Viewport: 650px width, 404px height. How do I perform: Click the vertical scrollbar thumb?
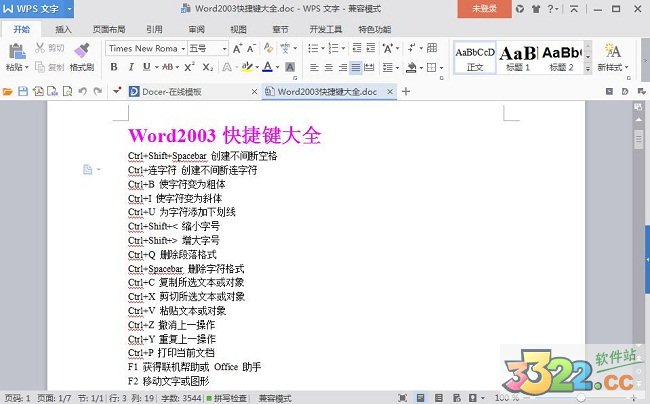[x=638, y=140]
